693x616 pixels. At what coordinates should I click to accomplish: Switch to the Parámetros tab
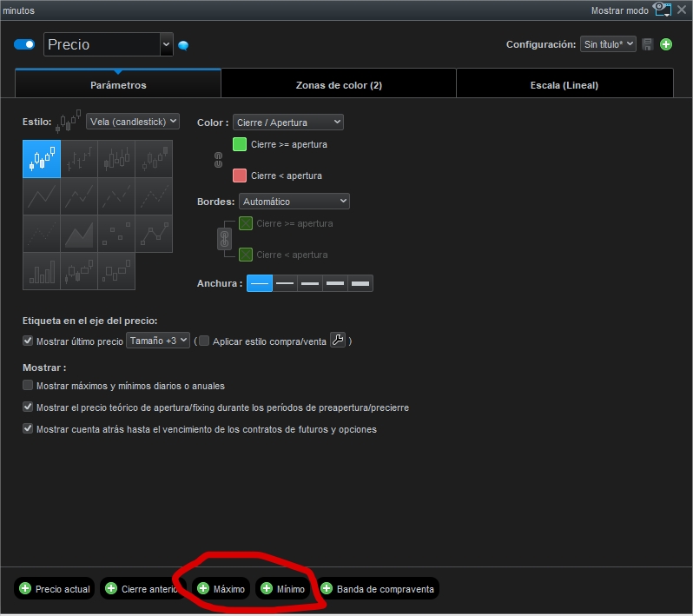(118, 85)
